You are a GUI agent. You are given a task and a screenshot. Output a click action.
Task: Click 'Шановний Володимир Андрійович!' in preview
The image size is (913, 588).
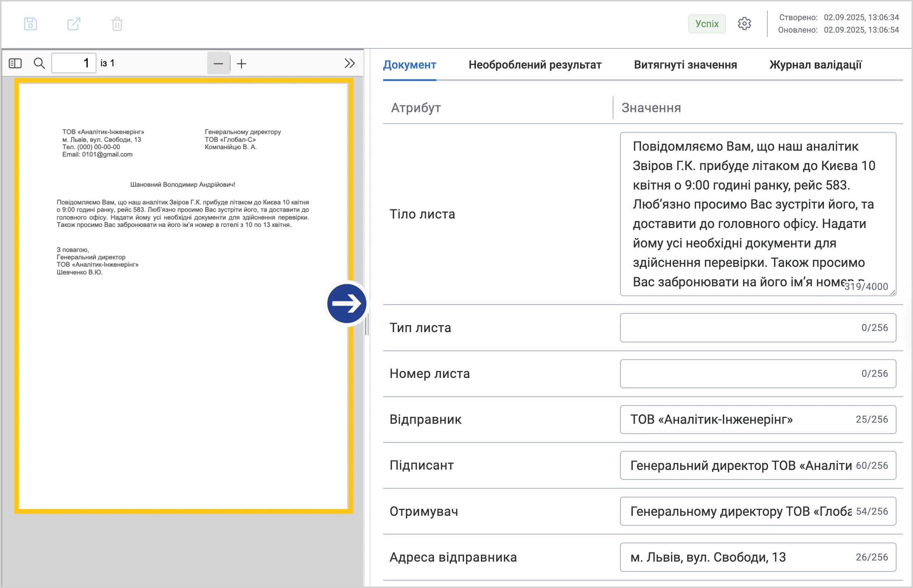pos(183,184)
